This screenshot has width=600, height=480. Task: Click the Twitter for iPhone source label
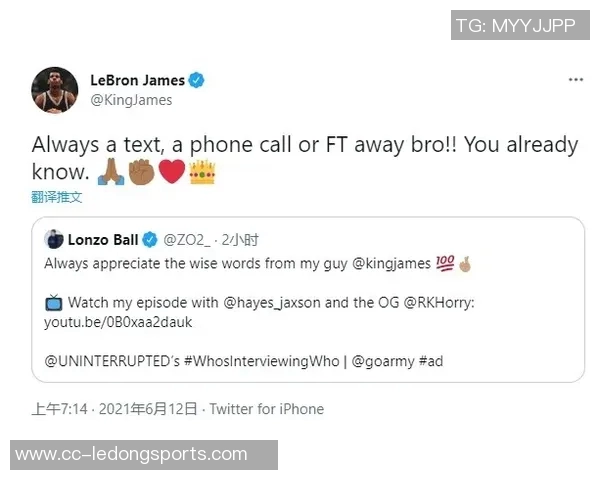point(266,409)
